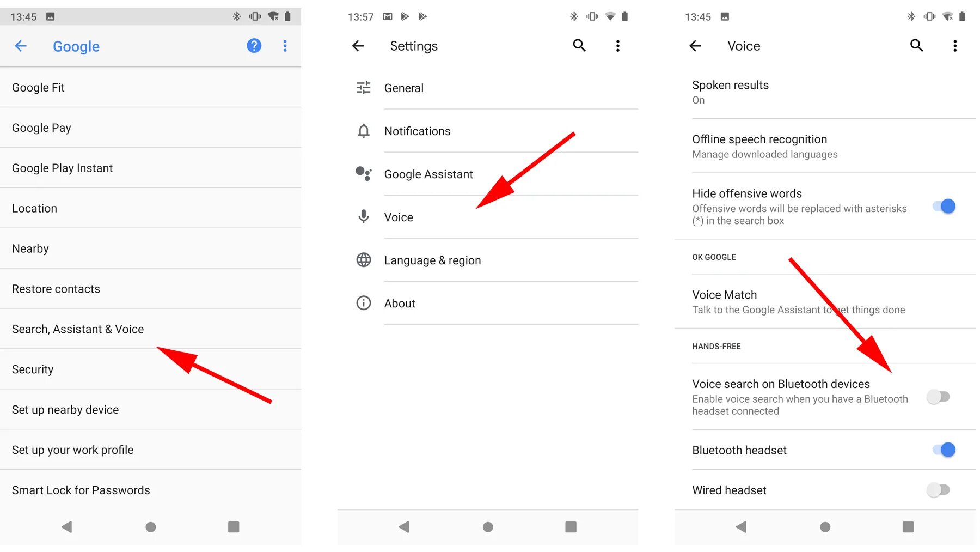Tap the General sliders icon
This screenshot has height=552, width=980.
(x=364, y=88)
